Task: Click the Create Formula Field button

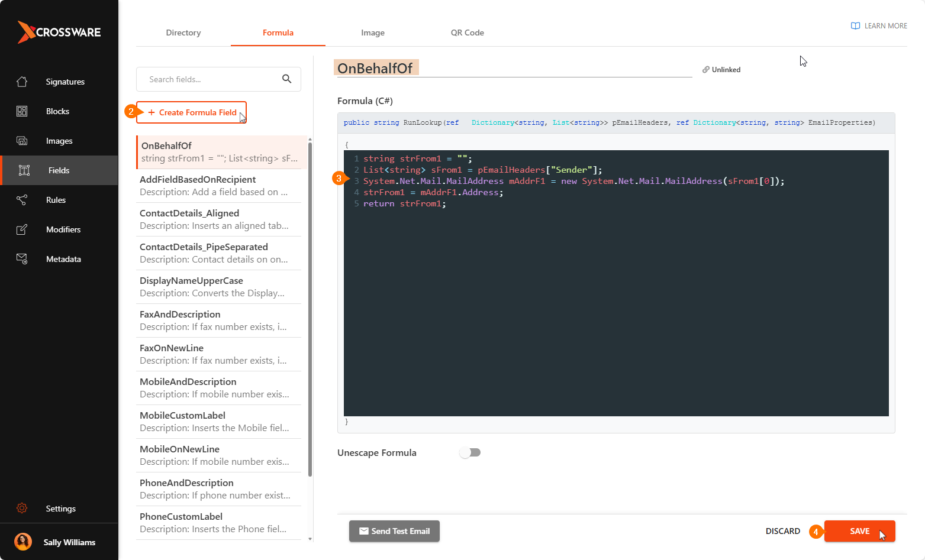Action: (191, 112)
